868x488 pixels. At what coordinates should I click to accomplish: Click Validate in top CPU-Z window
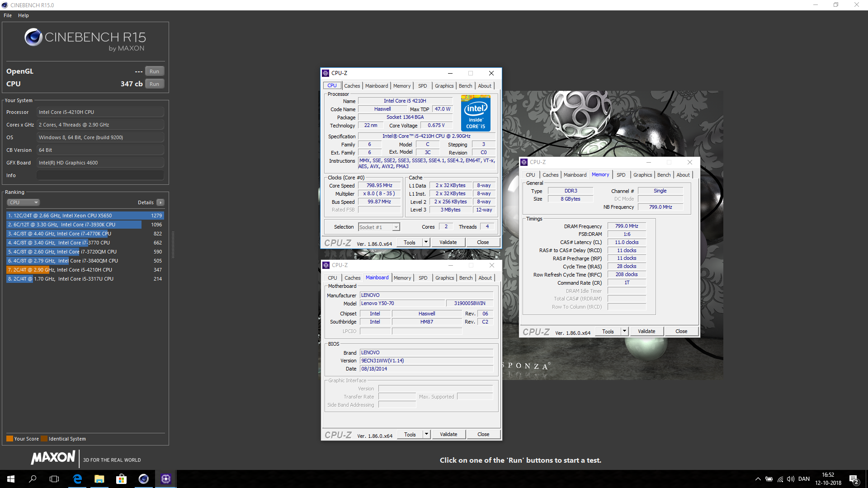(x=448, y=243)
